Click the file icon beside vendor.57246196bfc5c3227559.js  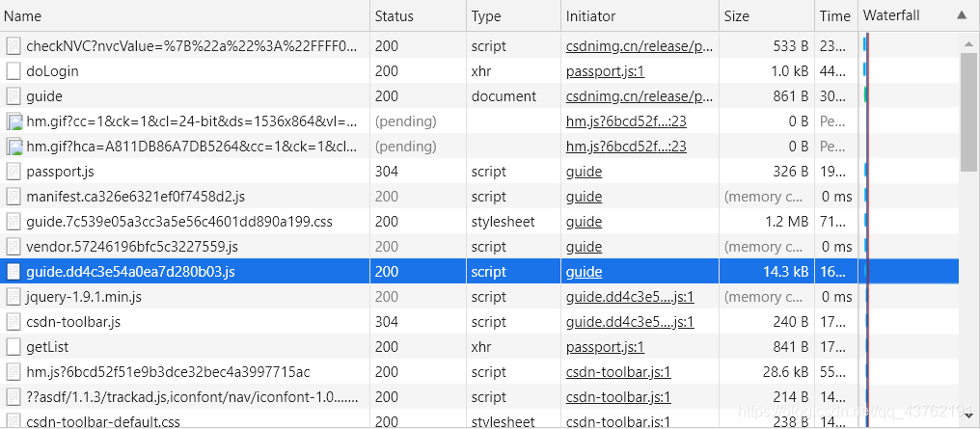pyautogui.click(x=14, y=247)
